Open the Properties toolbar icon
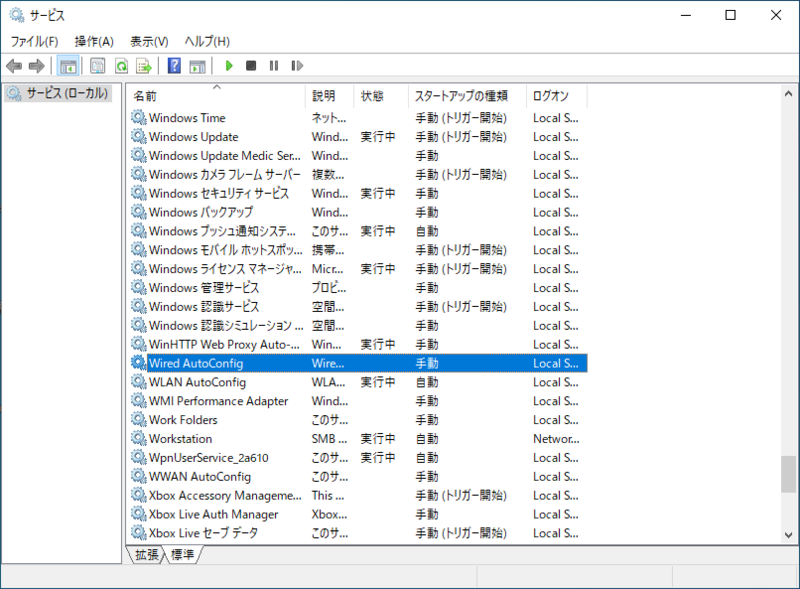 pyautogui.click(x=97, y=66)
